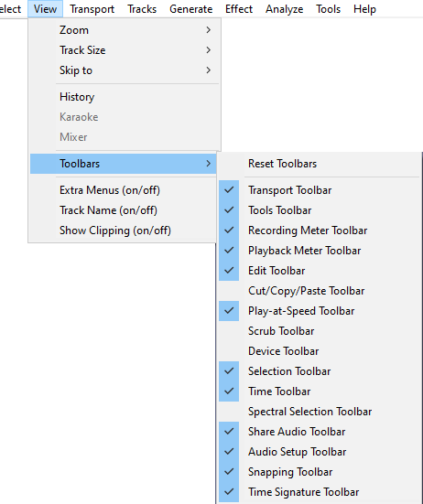Toggle Track Name (on/off)
The height and width of the screenshot is (504, 423).
(x=124, y=210)
